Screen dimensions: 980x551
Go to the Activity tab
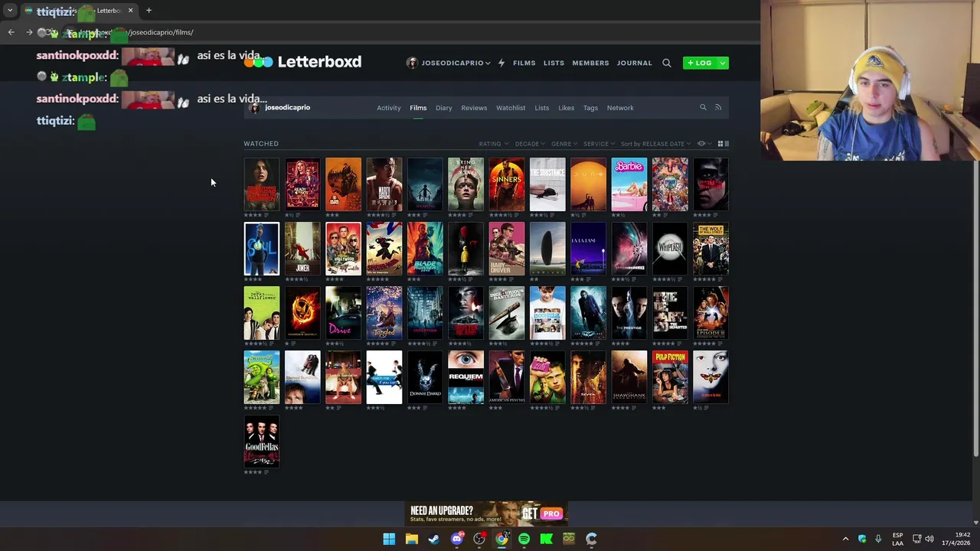point(388,108)
